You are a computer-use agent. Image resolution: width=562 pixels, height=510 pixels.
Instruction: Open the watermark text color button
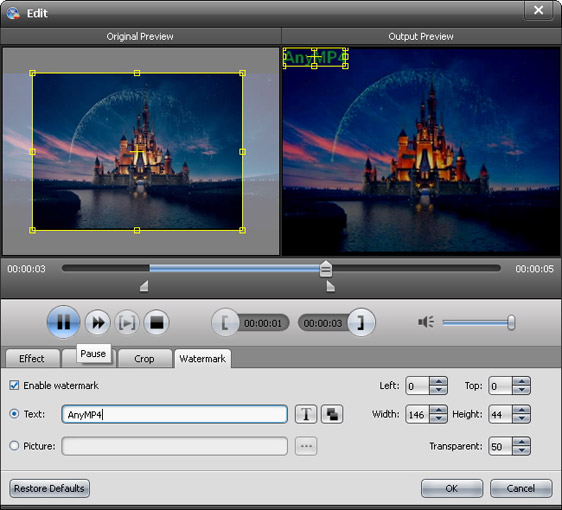click(x=332, y=414)
